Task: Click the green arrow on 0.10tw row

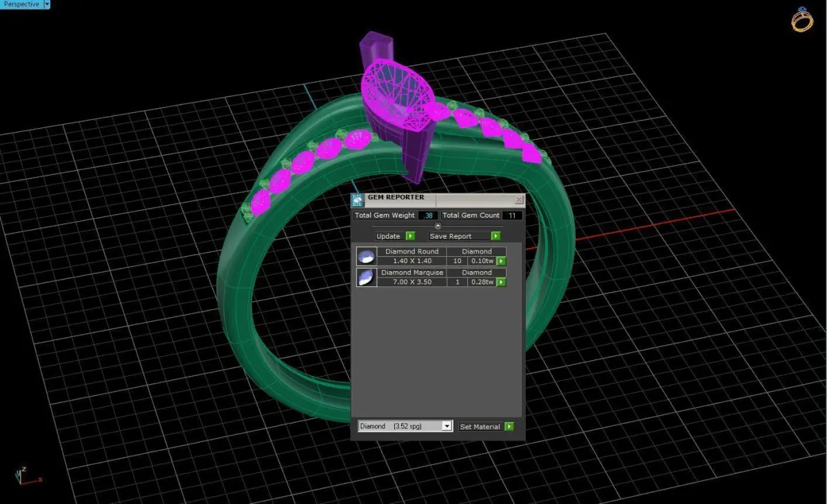Action: click(x=501, y=261)
